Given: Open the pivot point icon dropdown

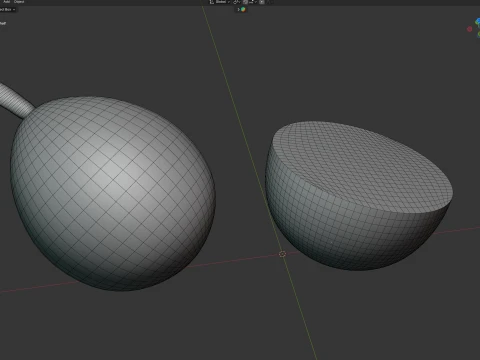Looking at the screenshot, I should coord(236,2).
